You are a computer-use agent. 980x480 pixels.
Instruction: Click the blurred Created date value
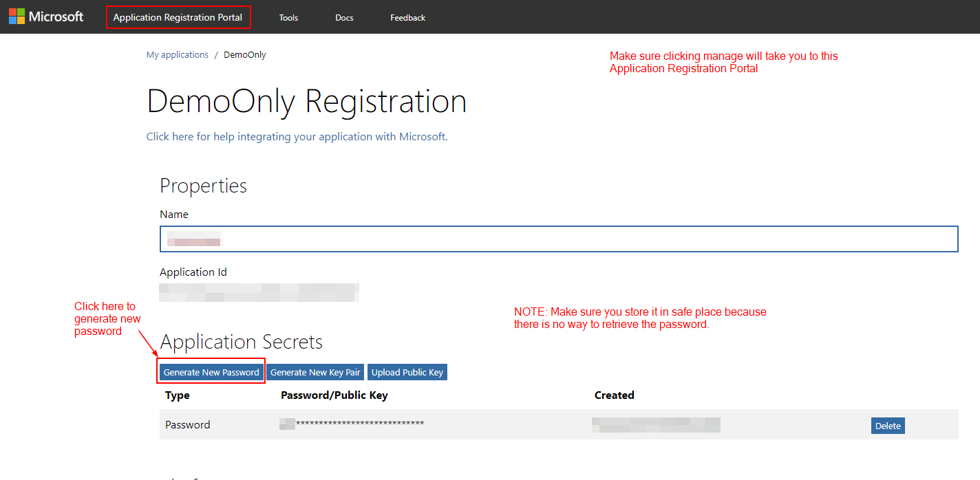tap(655, 424)
